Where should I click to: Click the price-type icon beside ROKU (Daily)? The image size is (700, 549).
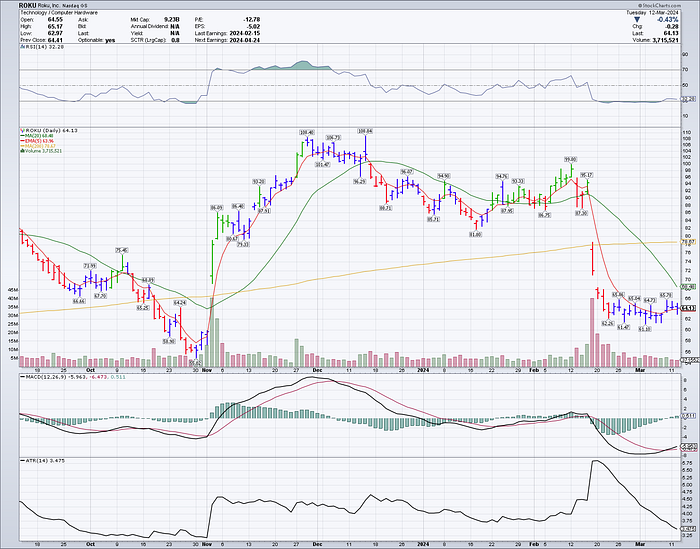pyautogui.click(x=22, y=130)
